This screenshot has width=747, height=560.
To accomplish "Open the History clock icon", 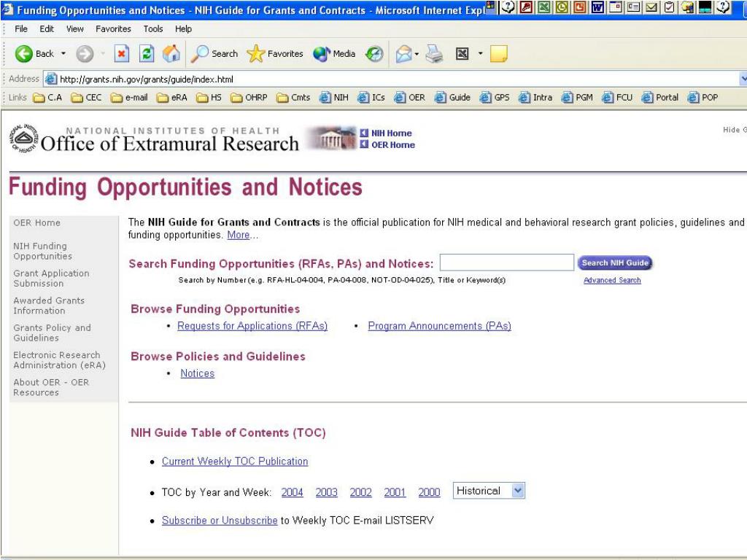I will pos(374,54).
